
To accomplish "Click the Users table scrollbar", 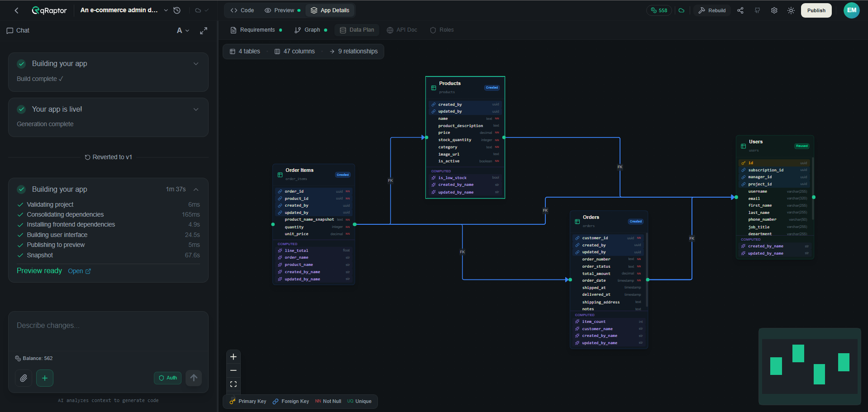I will click(813, 188).
